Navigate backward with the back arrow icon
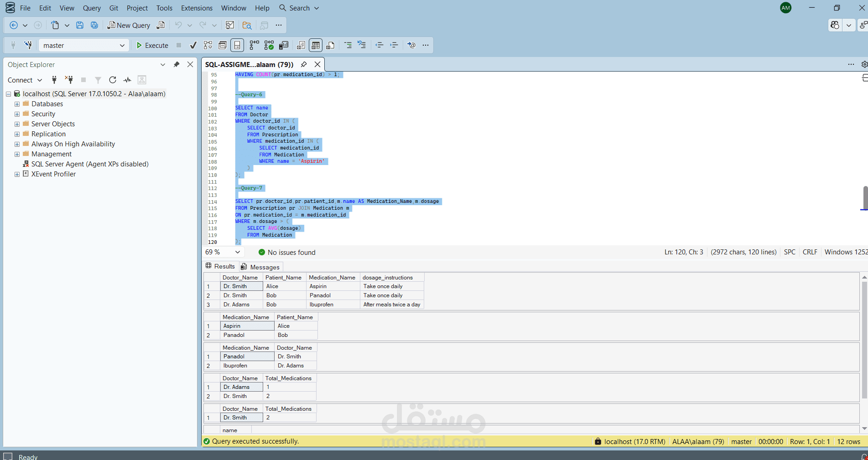 (x=13, y=25)
